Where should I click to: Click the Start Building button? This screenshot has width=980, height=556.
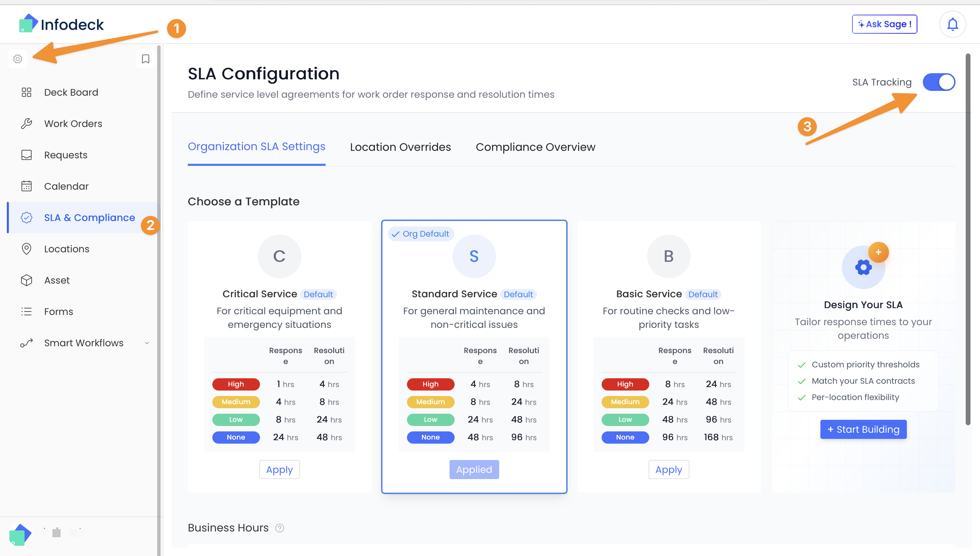[863, 429]
